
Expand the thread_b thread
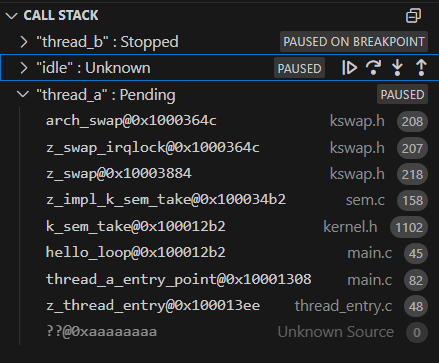(24, 42)
